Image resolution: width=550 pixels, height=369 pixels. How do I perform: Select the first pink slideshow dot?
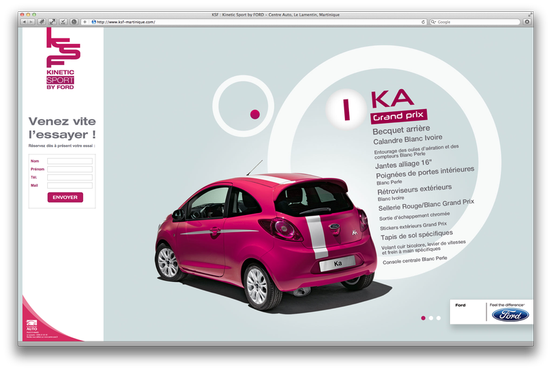[423, 318]
